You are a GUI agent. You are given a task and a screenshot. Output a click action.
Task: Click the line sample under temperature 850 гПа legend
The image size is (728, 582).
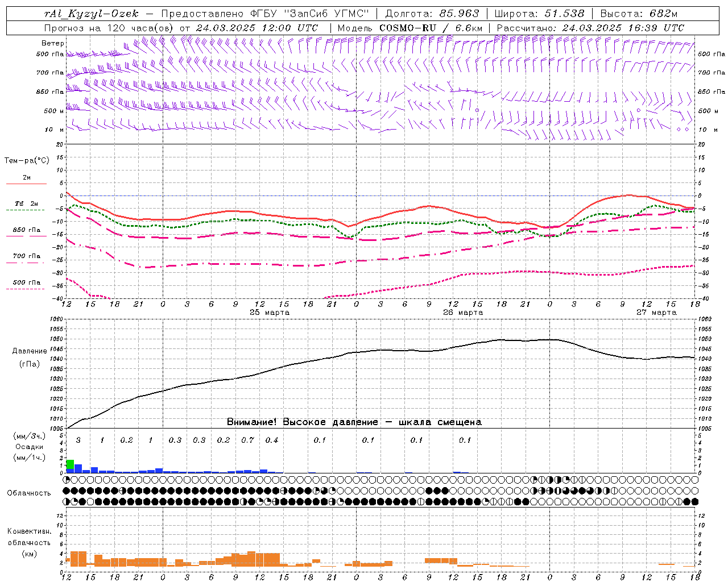26,236
